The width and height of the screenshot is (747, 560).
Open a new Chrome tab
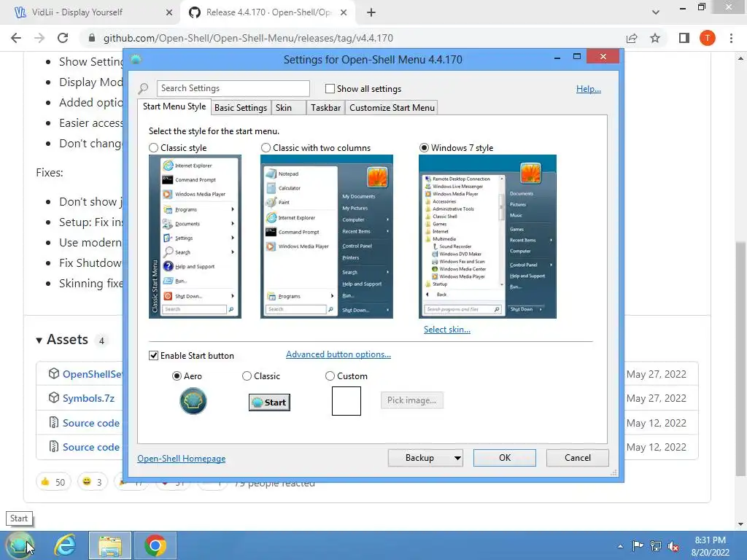(x=371, y=12)
